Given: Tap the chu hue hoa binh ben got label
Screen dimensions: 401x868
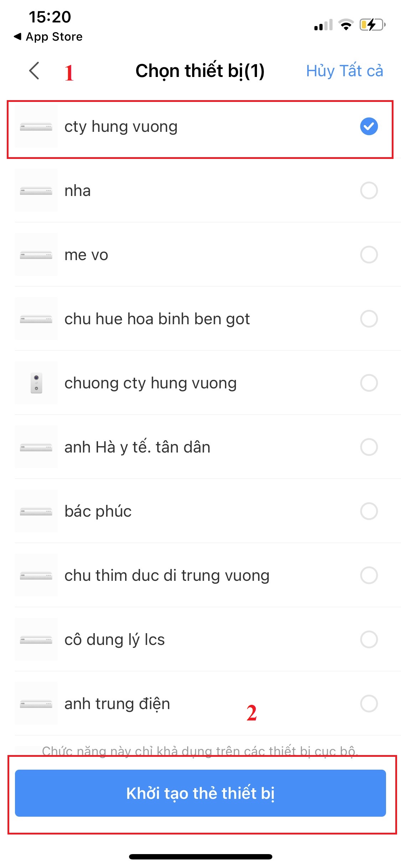Looking at the screenshot, I should click(x=157, y=319).
